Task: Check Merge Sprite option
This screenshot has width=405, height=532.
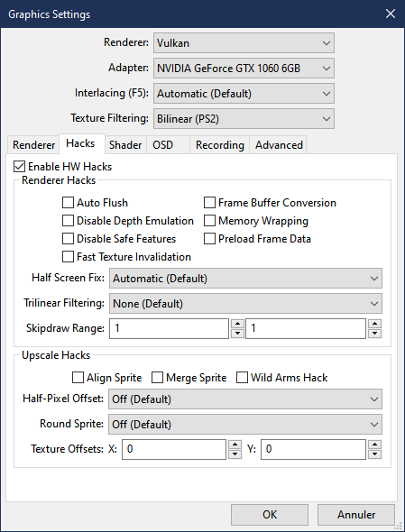Action: point(157,377)
